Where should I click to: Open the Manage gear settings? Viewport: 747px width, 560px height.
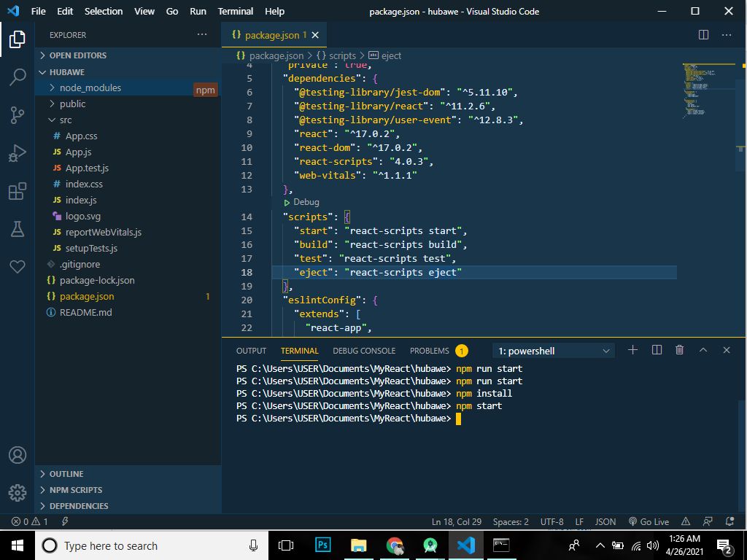point(18,493)
